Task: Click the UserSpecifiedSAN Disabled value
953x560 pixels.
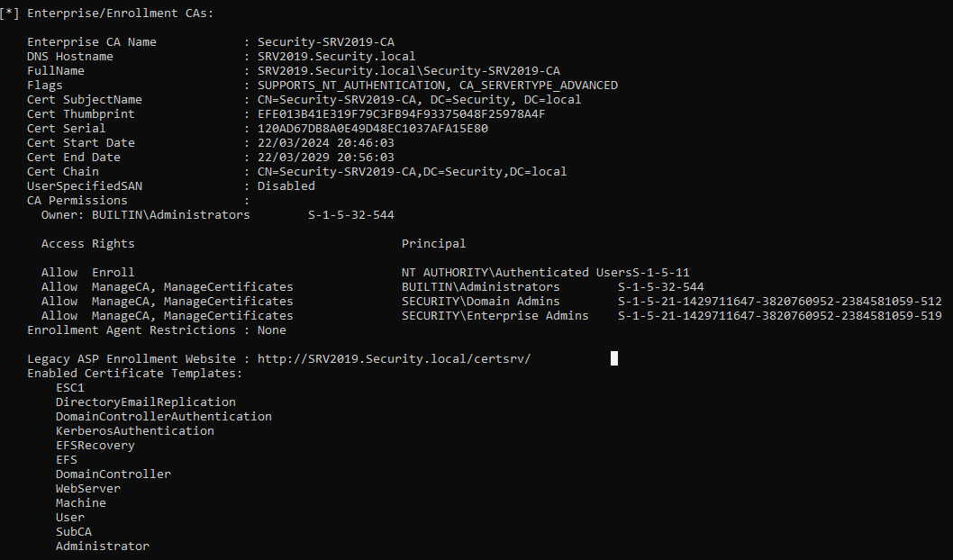Action: click(286, 186)
